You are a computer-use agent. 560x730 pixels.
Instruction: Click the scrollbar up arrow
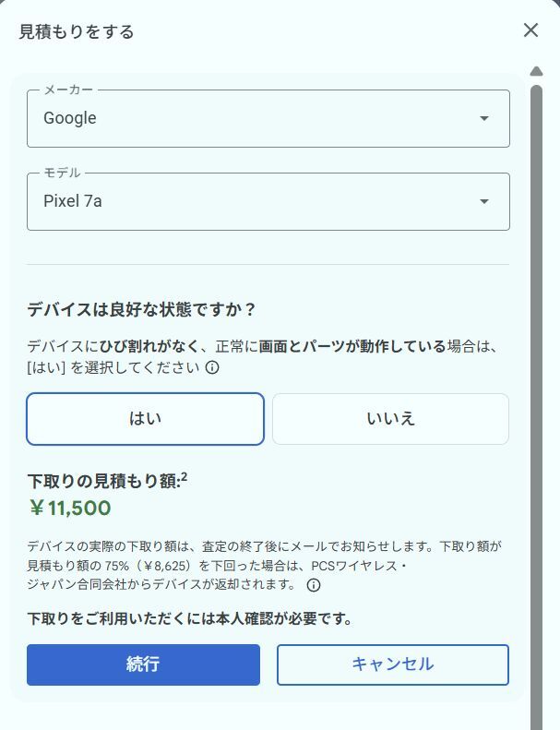tap(536, 71)
